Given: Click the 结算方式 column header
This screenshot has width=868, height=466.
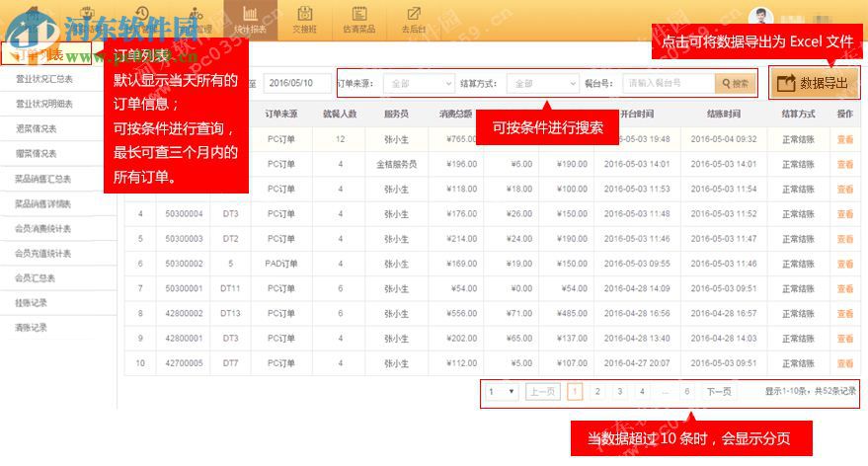Looking at the screenshot, I should pyautogui.click(x=798, y=114).
